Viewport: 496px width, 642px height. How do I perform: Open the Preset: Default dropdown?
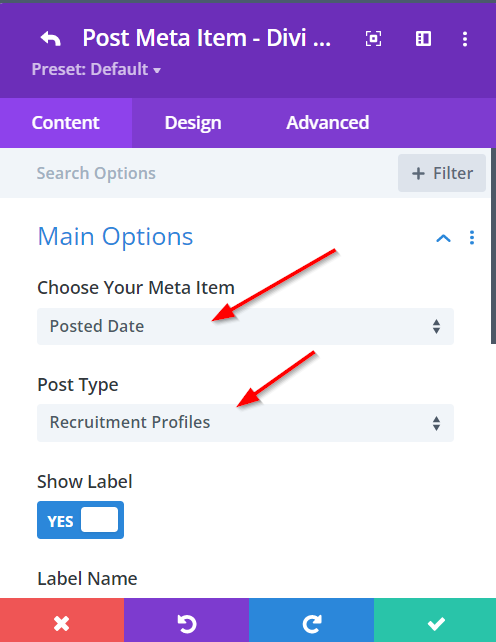coord(96,69)
